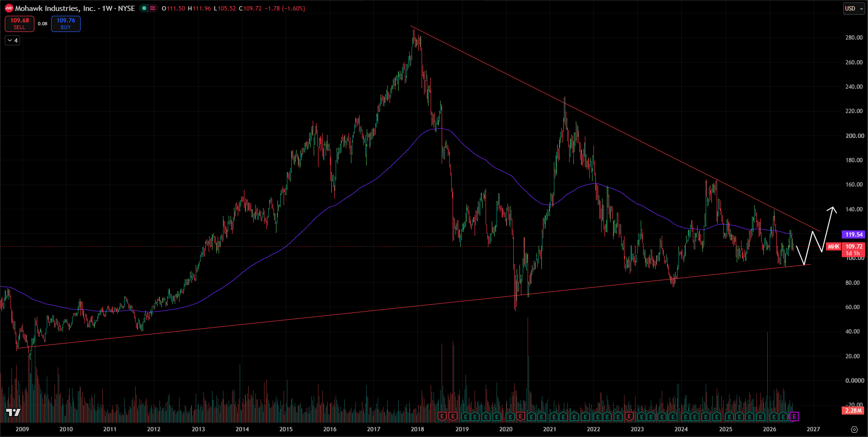The image size is (868, 437).
Task: Click the 200.00 price axis label
Action: click(x=854, y=136)
